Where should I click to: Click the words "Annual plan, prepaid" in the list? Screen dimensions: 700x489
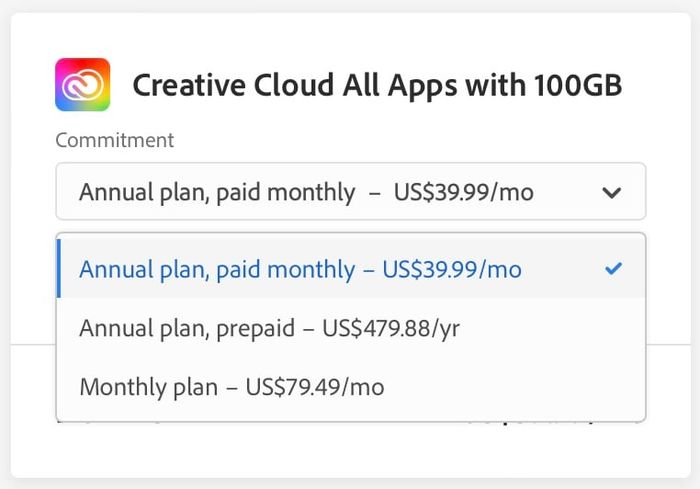tap(187, 329)
